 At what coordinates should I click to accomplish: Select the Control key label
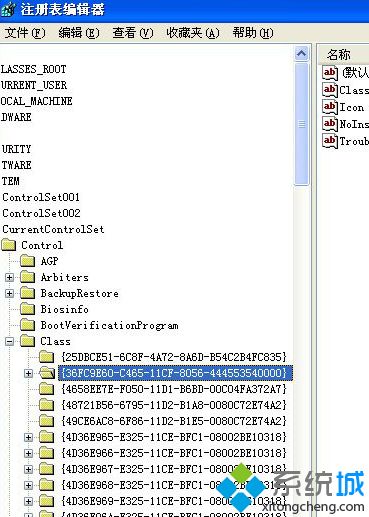[42, 245]
